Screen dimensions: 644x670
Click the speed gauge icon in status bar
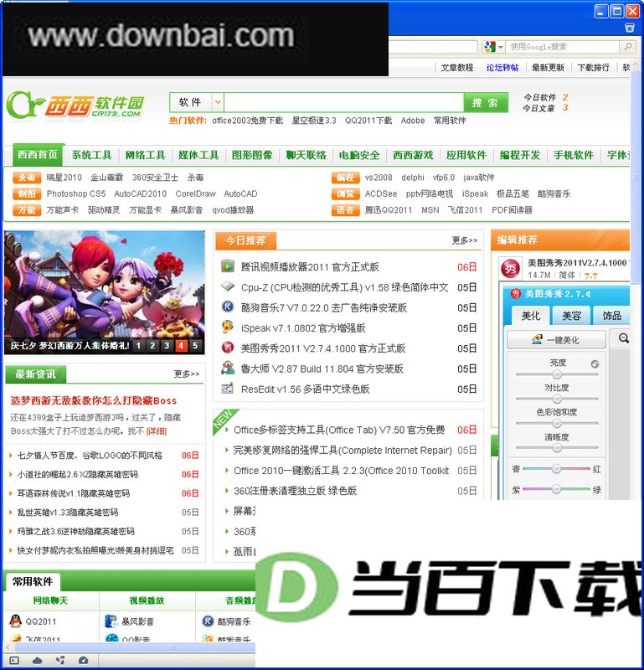point(84,661)
